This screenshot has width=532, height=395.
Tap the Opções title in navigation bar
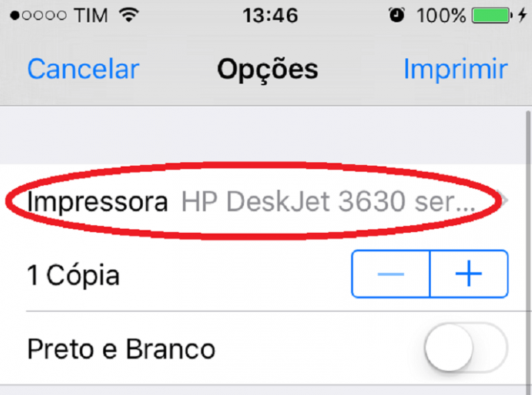267,70
